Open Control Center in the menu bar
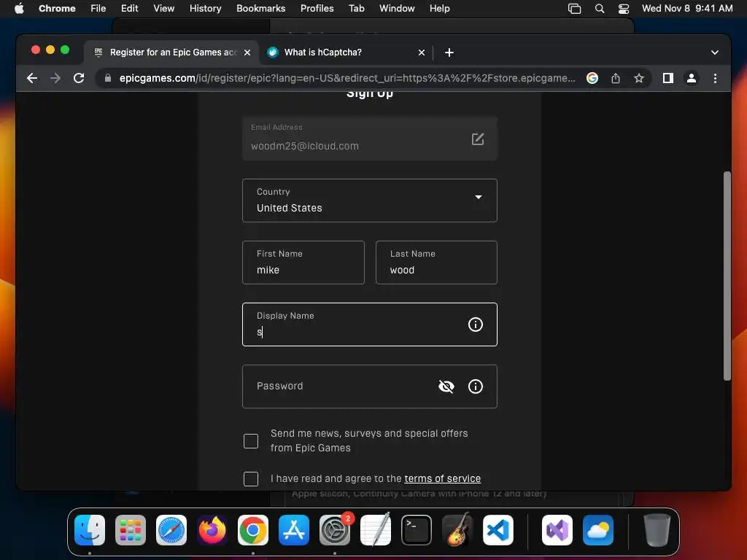 point(624,9)
